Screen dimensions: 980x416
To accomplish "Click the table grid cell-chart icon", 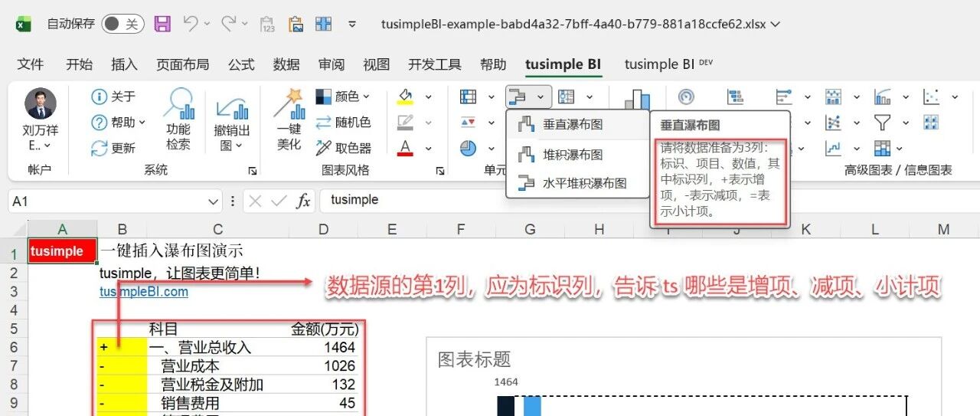I will [x=468, y=97].
